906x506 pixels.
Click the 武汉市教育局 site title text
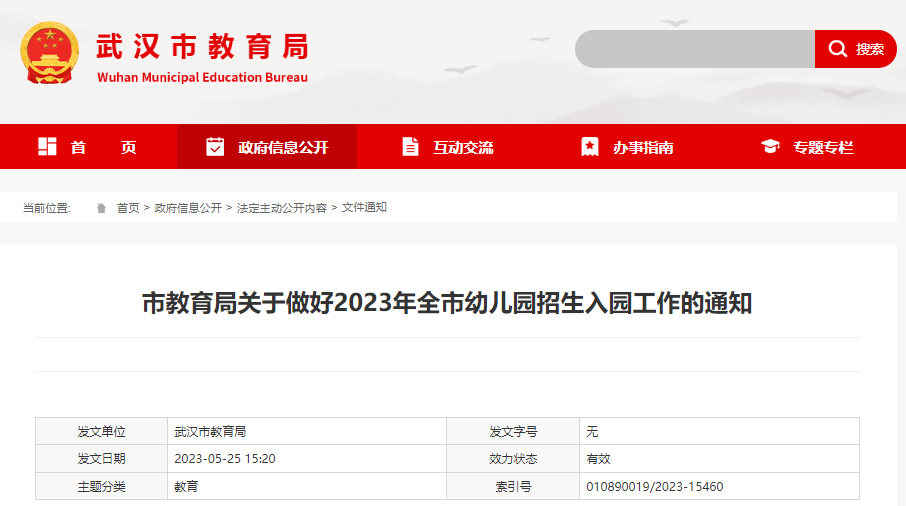click(x=202, y=47)
